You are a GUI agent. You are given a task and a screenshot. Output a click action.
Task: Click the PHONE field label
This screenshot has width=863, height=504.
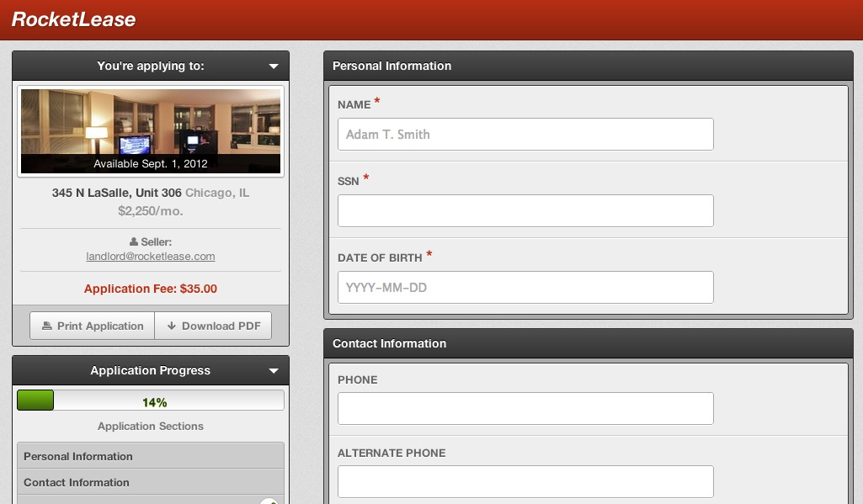pyautogui.click(x=357, y=380)
